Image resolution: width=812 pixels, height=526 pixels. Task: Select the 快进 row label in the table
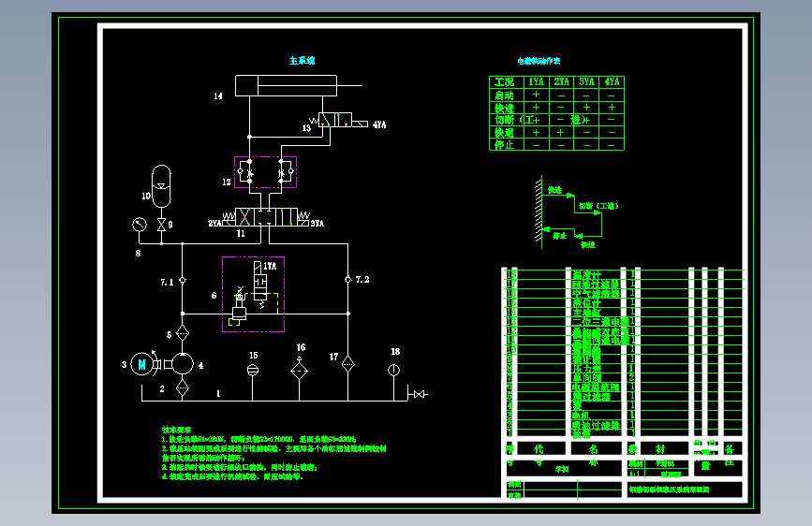(x=505, y=109)
